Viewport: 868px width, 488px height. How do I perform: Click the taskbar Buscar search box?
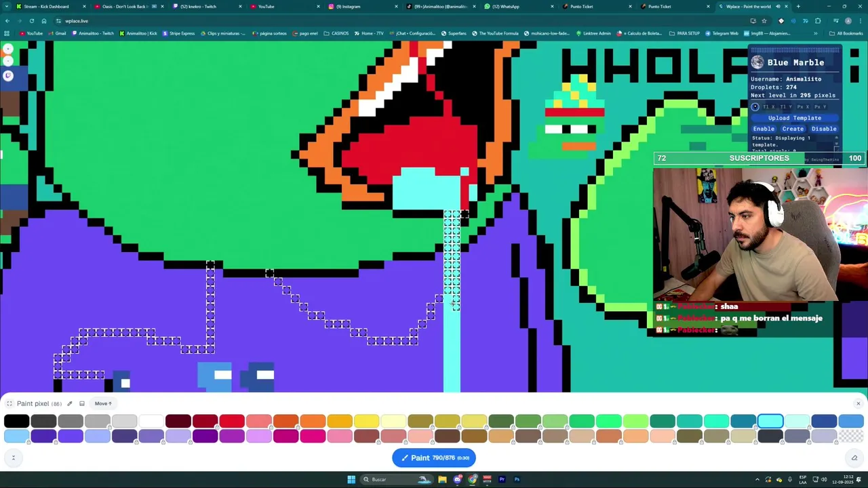pos(397,479)
